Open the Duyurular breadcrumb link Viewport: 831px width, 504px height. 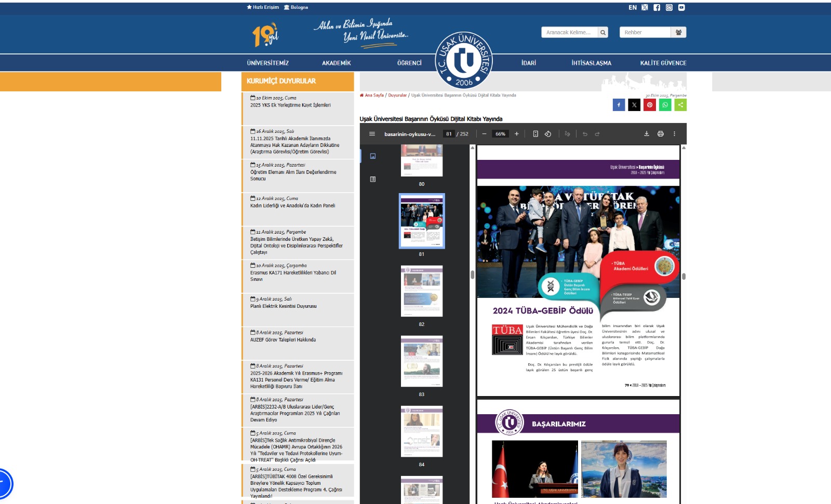(x=397, y=96)
